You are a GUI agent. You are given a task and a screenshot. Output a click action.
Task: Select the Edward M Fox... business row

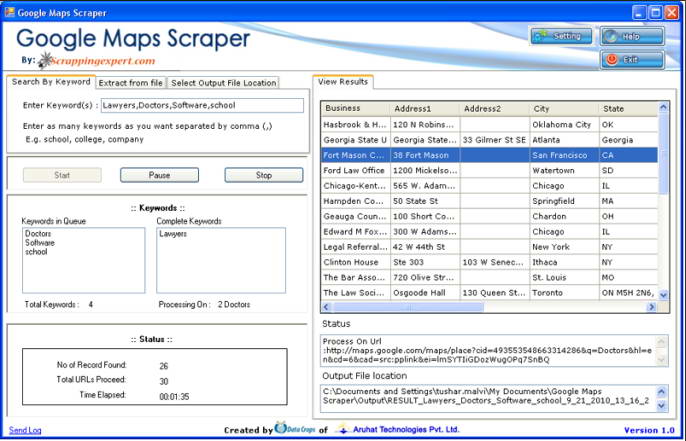(489, 232)
